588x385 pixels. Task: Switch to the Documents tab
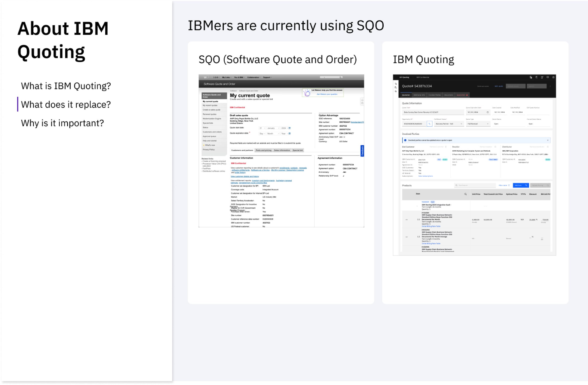coord(449,95)
